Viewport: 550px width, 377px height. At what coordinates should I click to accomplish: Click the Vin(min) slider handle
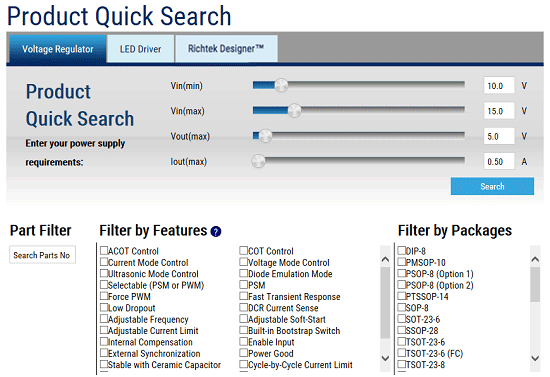[x=281, y=85]
